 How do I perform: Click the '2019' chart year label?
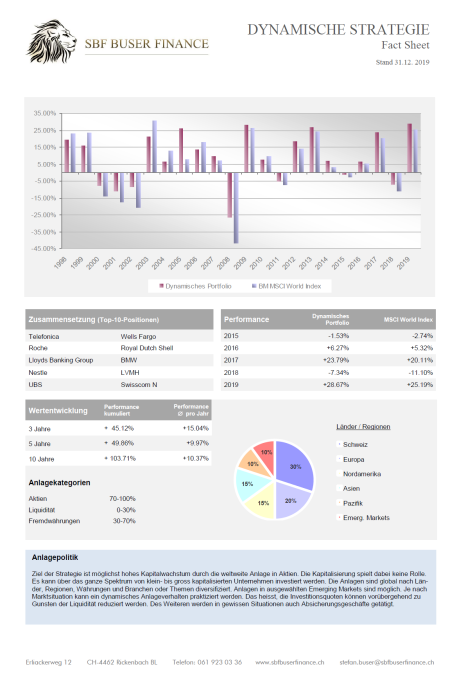pos(403,263)
